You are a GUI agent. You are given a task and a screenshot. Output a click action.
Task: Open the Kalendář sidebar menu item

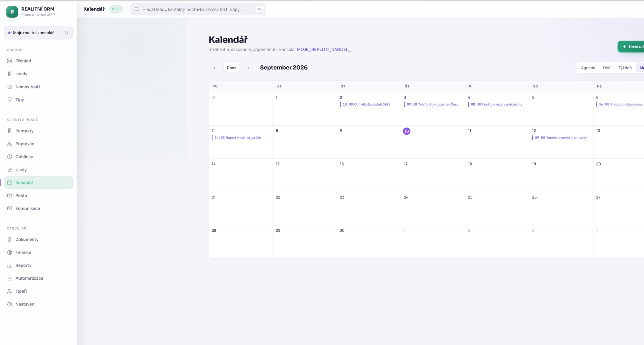coord(38,182)
